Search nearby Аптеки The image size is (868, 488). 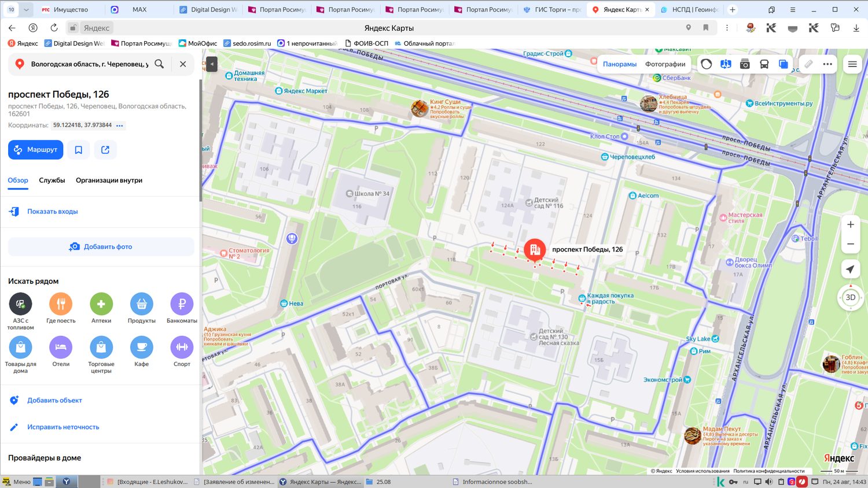pyautogui.click(x=101, y=308)
